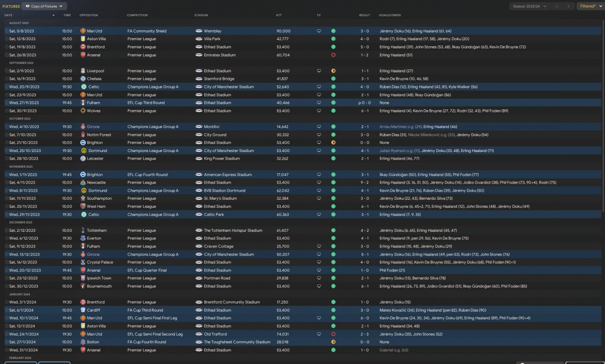Click the Leicester club badge
This screenshot has height=364, width=605.
point(83,159)
